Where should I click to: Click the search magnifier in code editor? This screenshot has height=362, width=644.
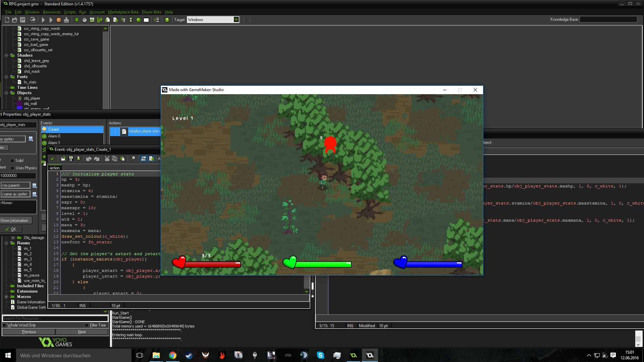pos(133,159)
